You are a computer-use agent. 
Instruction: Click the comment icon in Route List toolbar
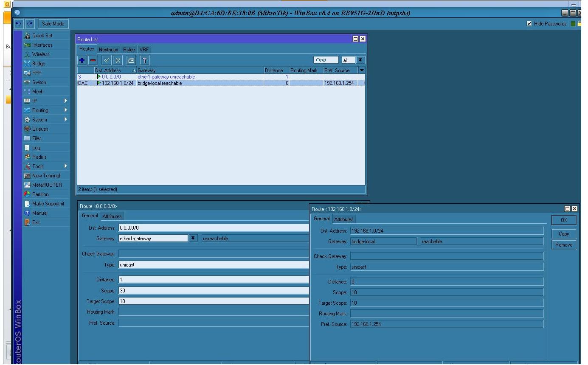click(x=132, y=61)
